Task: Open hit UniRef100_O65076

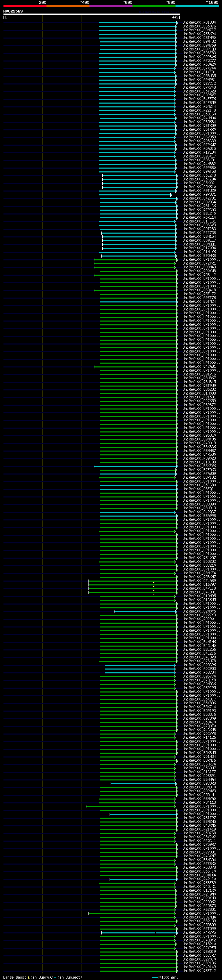Action: point(199,26)
